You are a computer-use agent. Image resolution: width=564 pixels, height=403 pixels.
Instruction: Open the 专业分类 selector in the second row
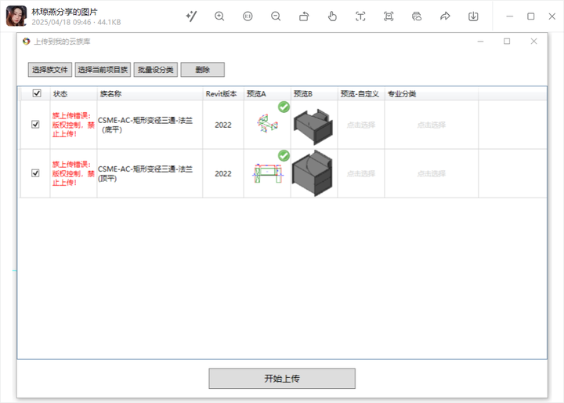click(x=431, y=173)
